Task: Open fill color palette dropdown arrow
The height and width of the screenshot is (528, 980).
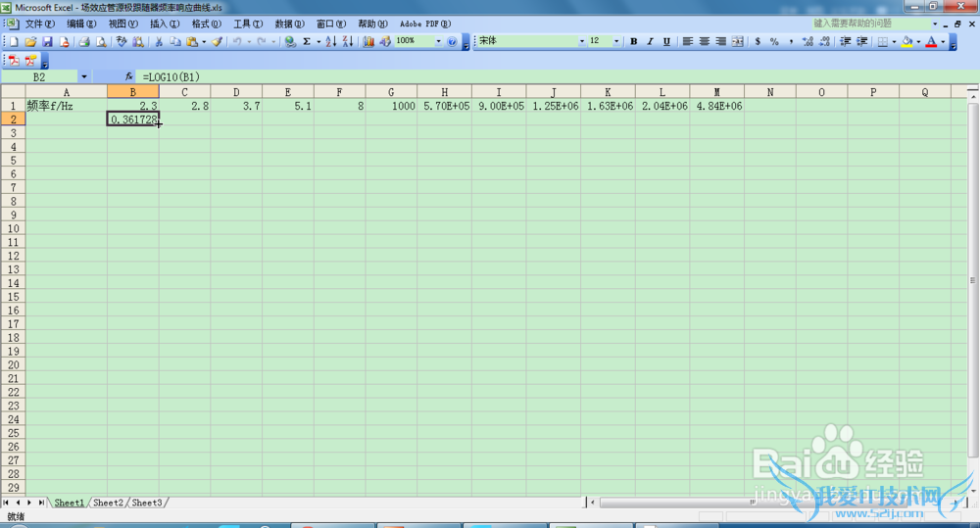Action: tap(918, 42)
